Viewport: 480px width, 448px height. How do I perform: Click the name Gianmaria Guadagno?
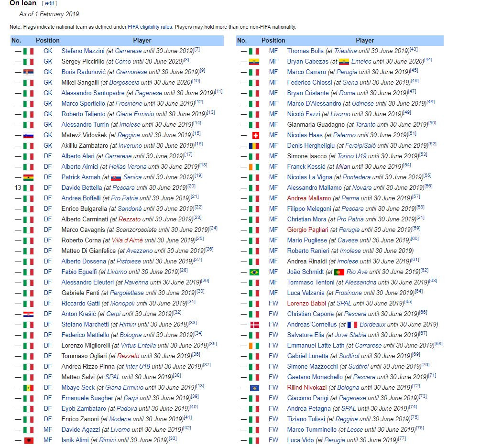(316, 125)
